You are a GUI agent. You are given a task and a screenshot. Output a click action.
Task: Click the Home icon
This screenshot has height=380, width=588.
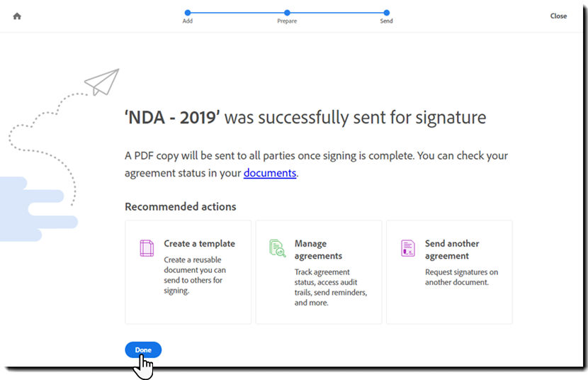[x=17, y=16]
